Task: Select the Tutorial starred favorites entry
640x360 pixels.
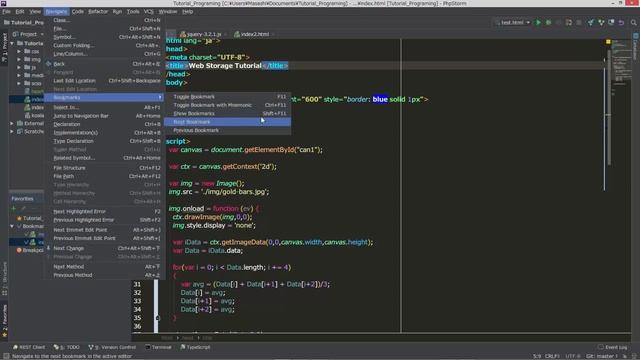Action: click(x=29, y=218)
